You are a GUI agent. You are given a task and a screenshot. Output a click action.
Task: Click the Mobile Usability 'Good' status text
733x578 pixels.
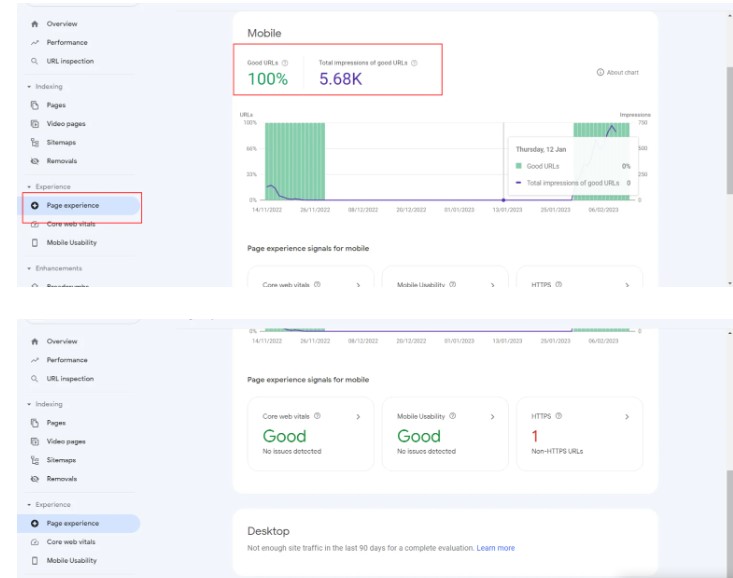click(x=419, y=436)
